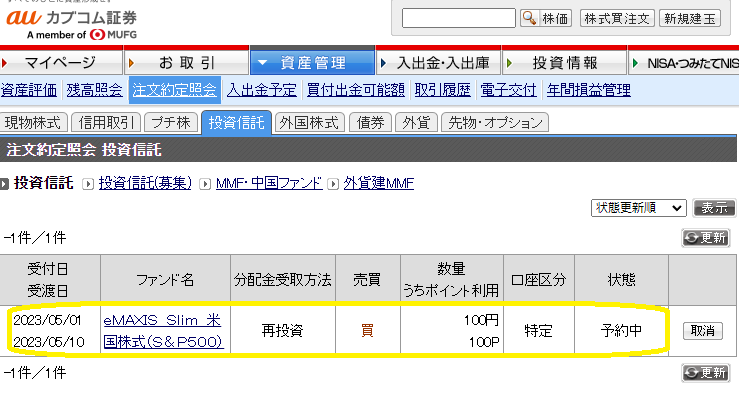Open the 状態更新順 sort dropdown
Image resolution: width=739 pixels, height=397 pixels.
(x=639, y=208)
